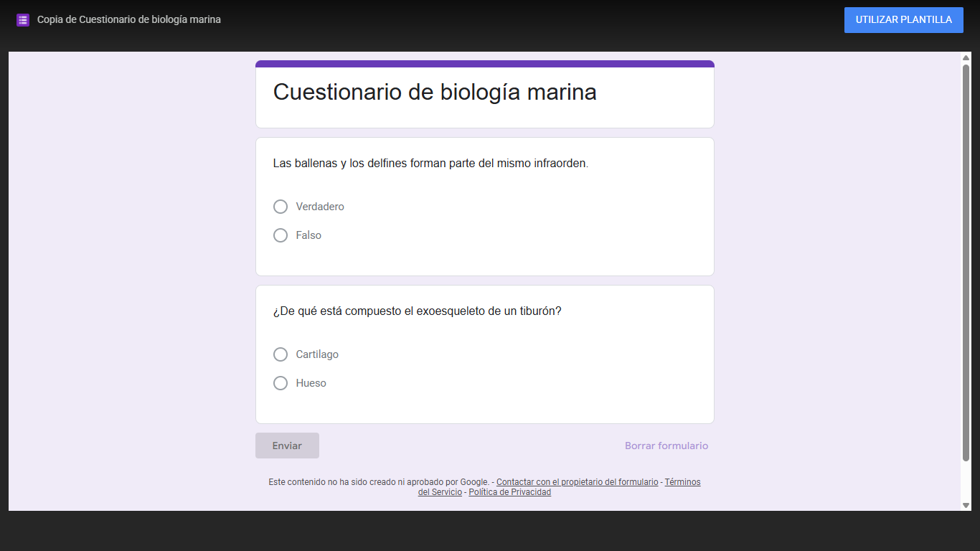Click the scrollbar down arrow
The height and width of the screenshot is (551, 980).
(x=966, y=505)
